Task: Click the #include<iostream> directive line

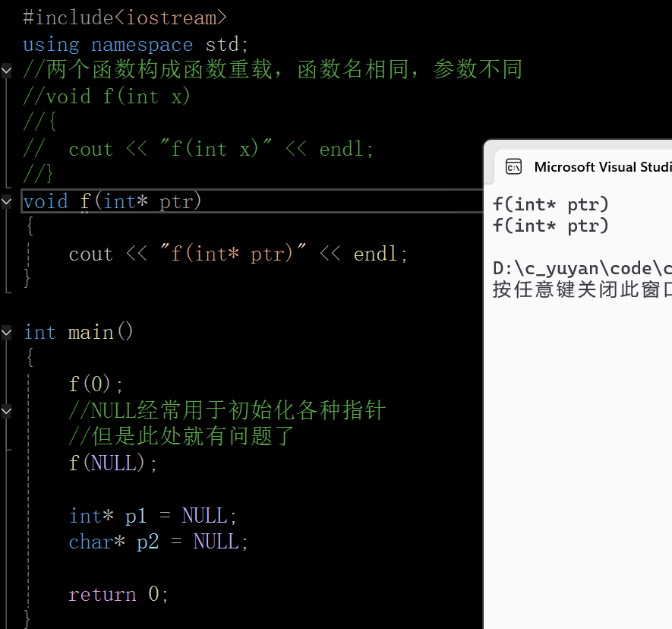Action: click(x=125, y=18)
